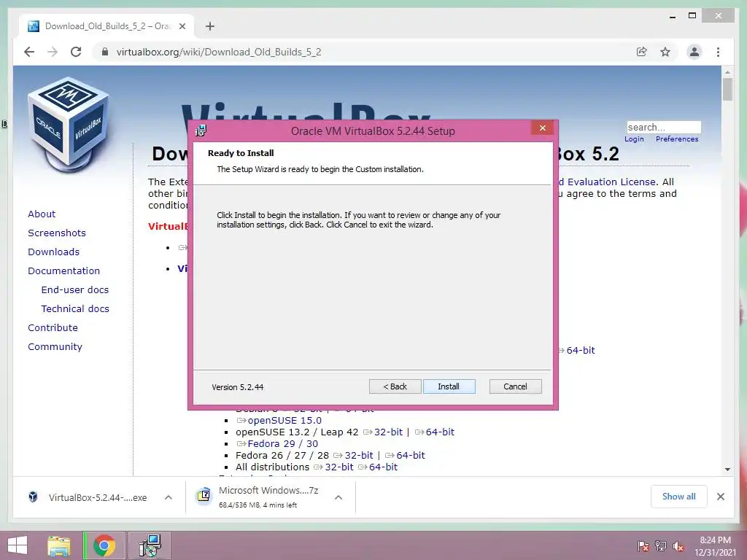Open the Windows Start menu
Viewport: 747px width, 560px height.
pos(18,545)
